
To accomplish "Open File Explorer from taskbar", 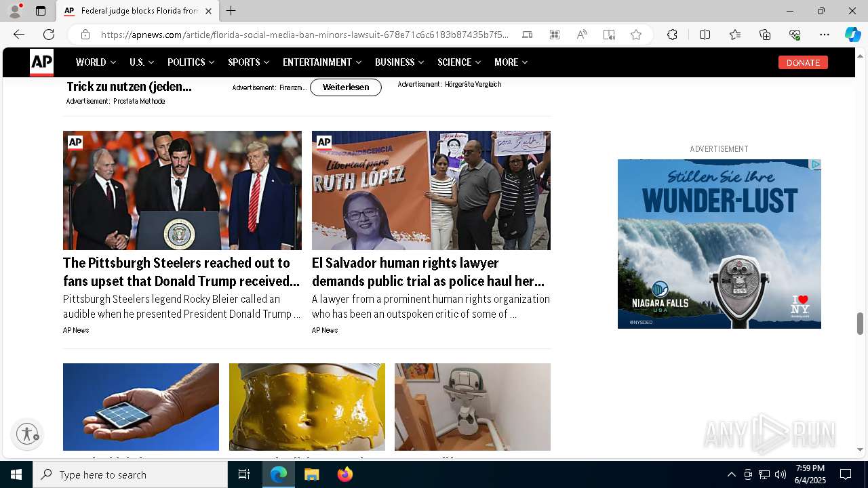I will click(312, 474).
